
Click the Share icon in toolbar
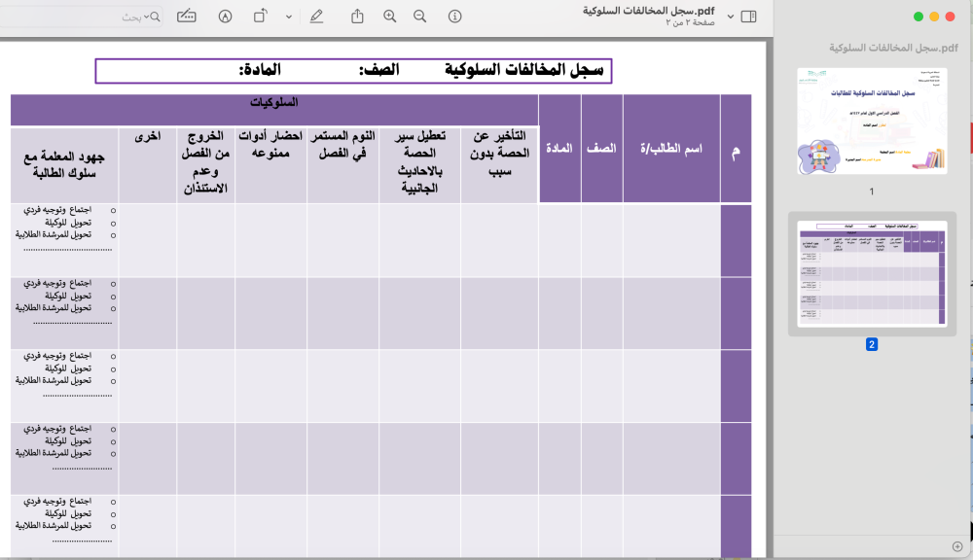357,17
